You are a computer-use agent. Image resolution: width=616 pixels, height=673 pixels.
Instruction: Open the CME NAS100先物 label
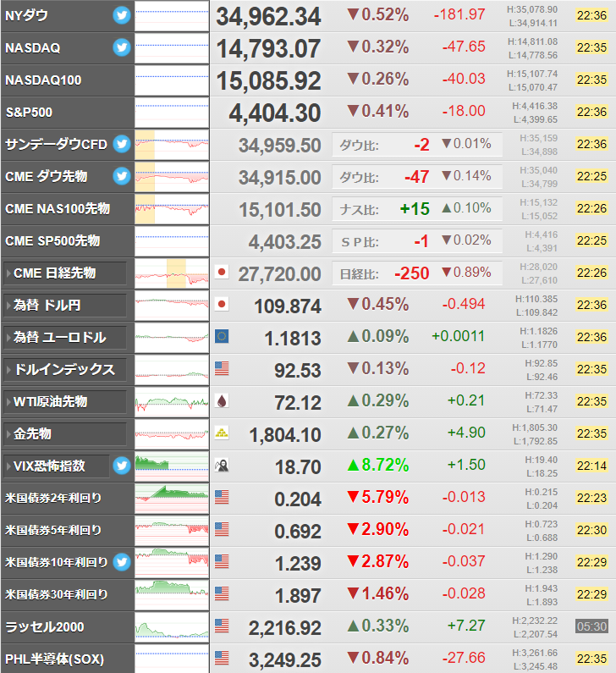[x=58, y=208]
